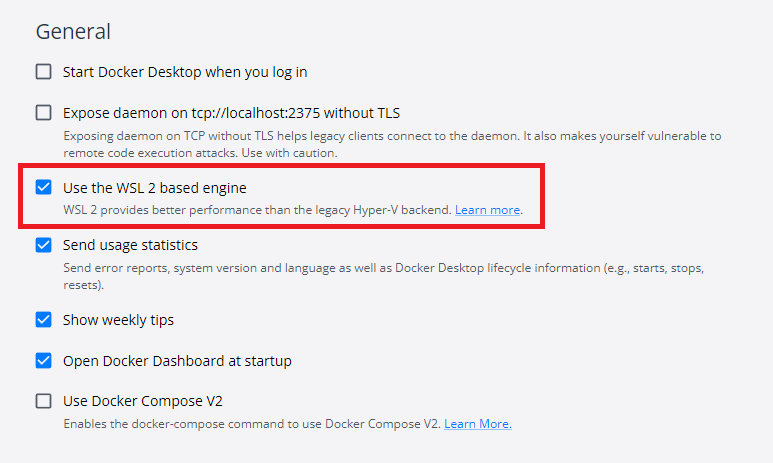Enable the Use Docker Compose V2 checkbox
Viewport: 773px width, 463px height.
(43, 401)
